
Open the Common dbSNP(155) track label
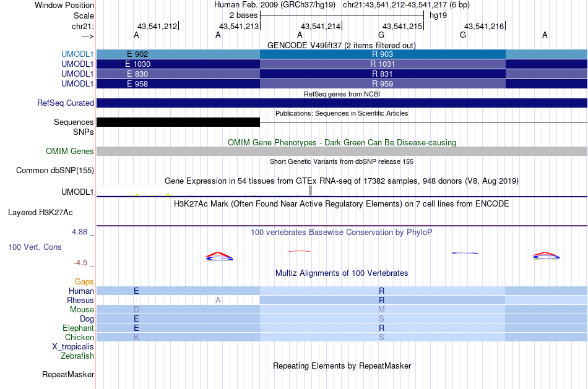54,170
